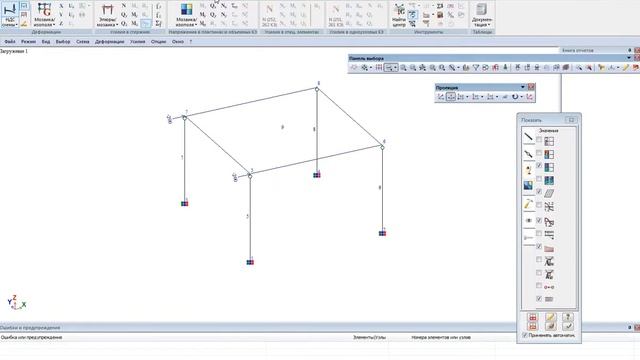This screenshot has width=640, height=360.
Task: Toggle checkbox beside gray hatched plate icon
Action: pyautogui.click(x=539, y=191)
